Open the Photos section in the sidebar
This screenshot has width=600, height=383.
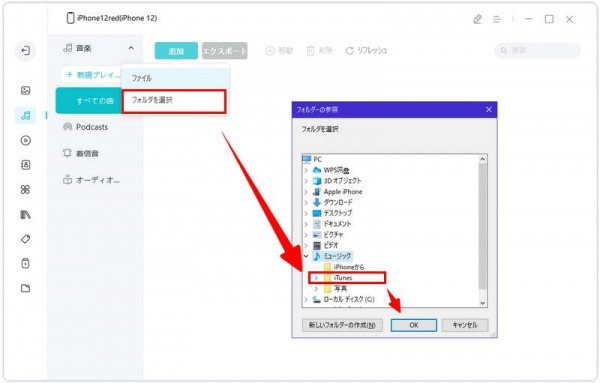click(x=26, y=90)
